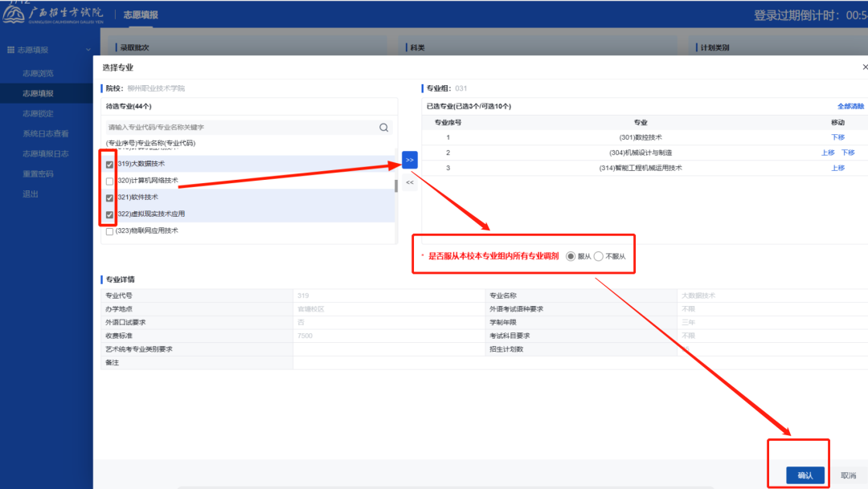Go to 重置密码 in the sidebar
The width and height of the screenshot is (868, 489).
tap(38, 173)
